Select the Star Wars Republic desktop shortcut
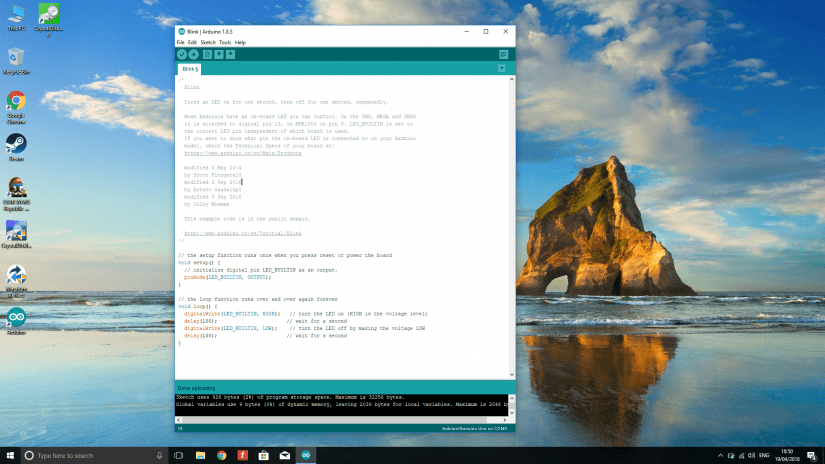This screenshot has height=464, width=825. click(16, 195)
